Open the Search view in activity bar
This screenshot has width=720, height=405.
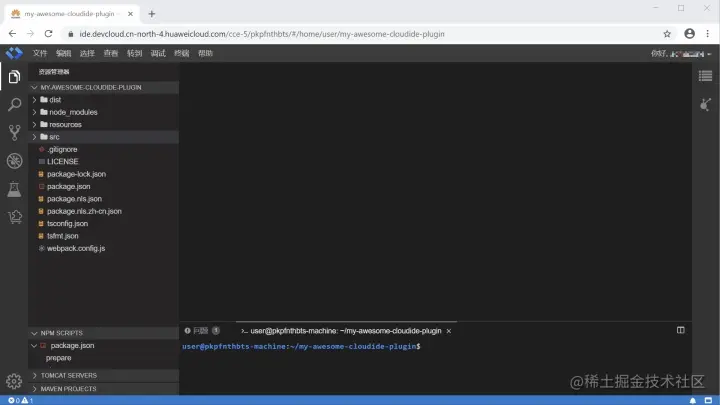pos(14,105)
